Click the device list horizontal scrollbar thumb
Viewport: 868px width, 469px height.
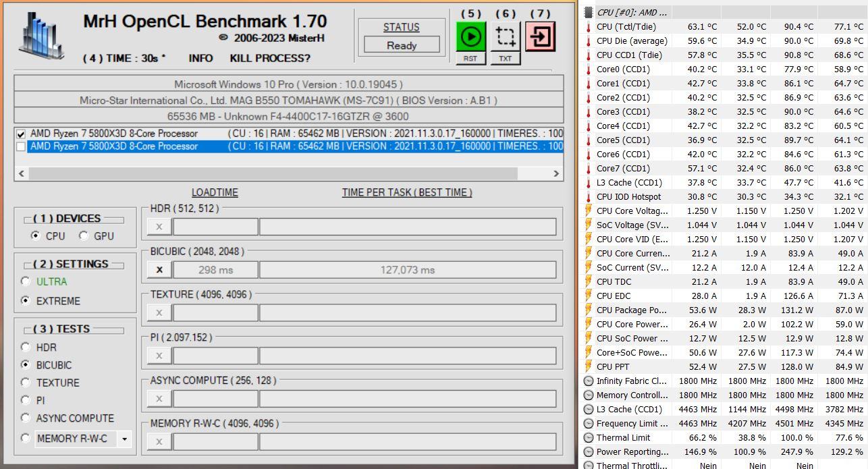click(273, 173)
